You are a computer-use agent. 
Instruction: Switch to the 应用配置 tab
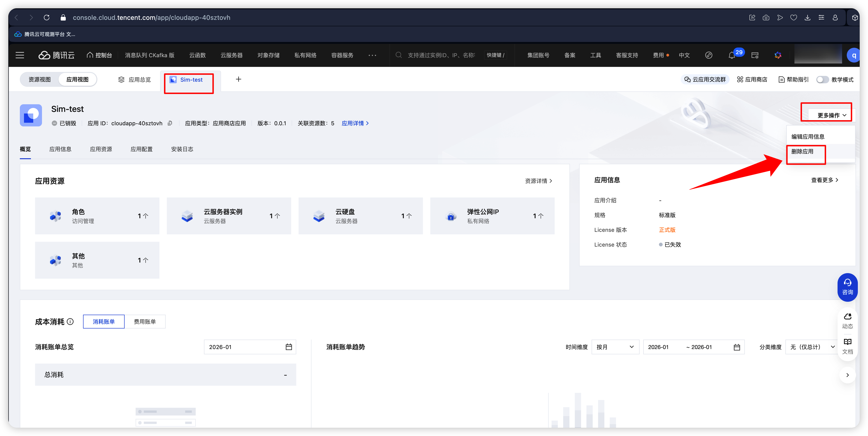141,149
